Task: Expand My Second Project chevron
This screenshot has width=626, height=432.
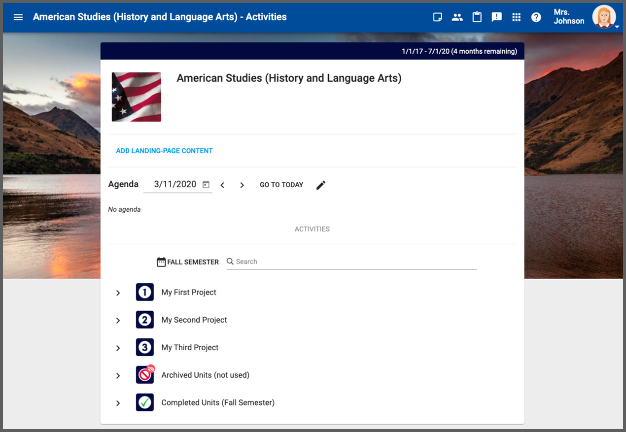Action: tap(118, 320)
